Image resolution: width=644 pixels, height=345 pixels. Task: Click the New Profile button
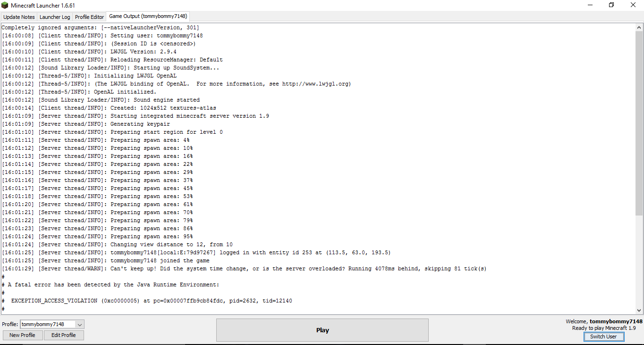(x=22, y=335)
